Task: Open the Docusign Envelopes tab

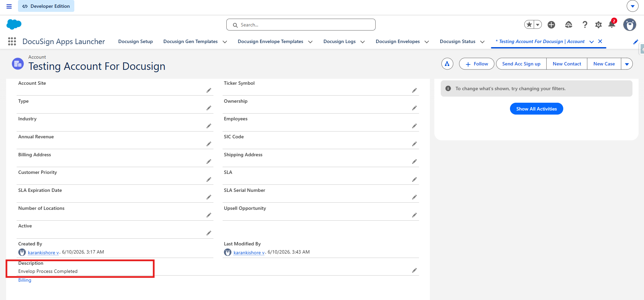Action: pos(398,41)
